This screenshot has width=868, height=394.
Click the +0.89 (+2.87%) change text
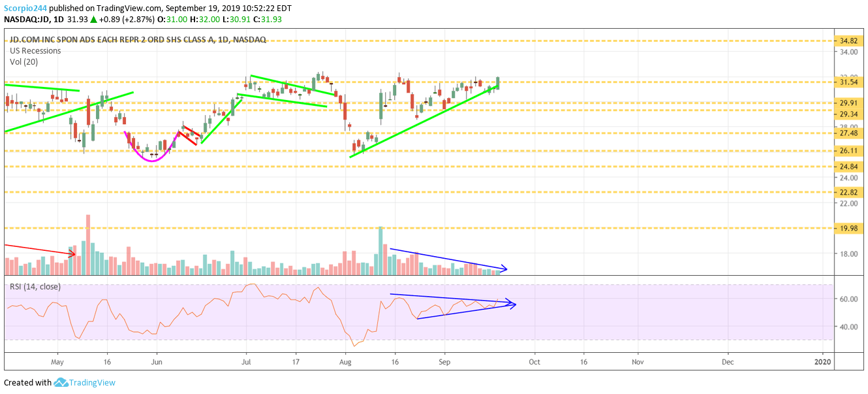click(126, 20)
